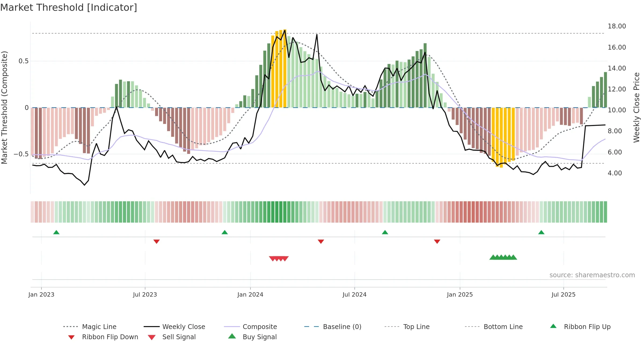This screenshot has width=644, height=362.
Task: Click the 4.00 price axis value
Action: coord(615,173)
